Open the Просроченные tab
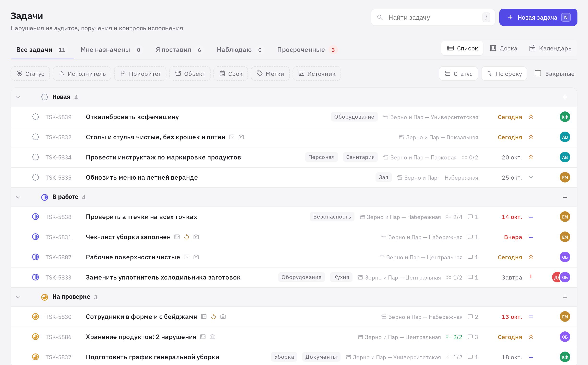 tap(307, 50)
